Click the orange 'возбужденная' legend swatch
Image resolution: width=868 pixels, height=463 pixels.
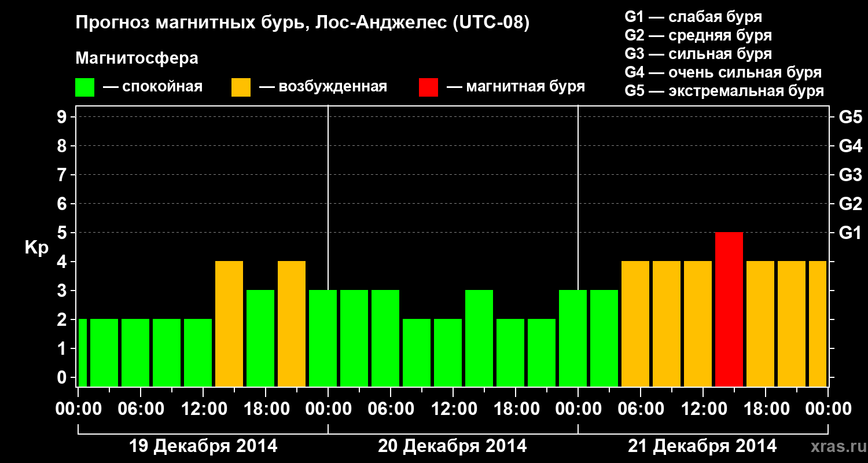(x=241, y=87)
